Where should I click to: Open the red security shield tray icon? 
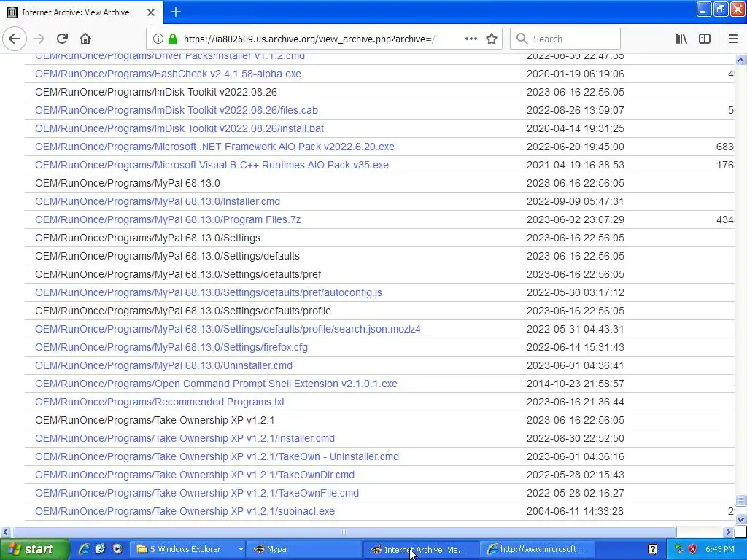693,549
